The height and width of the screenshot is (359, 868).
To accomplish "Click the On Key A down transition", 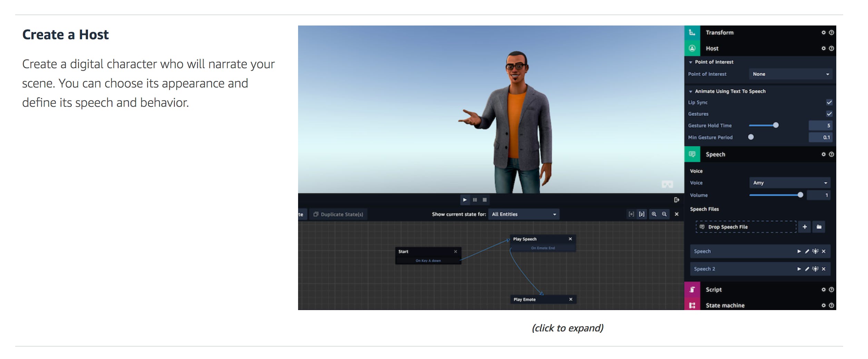I will pos(428,261).
